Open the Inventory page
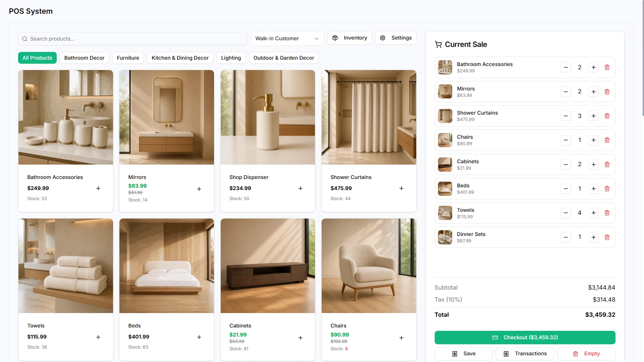 click(350, 38)
